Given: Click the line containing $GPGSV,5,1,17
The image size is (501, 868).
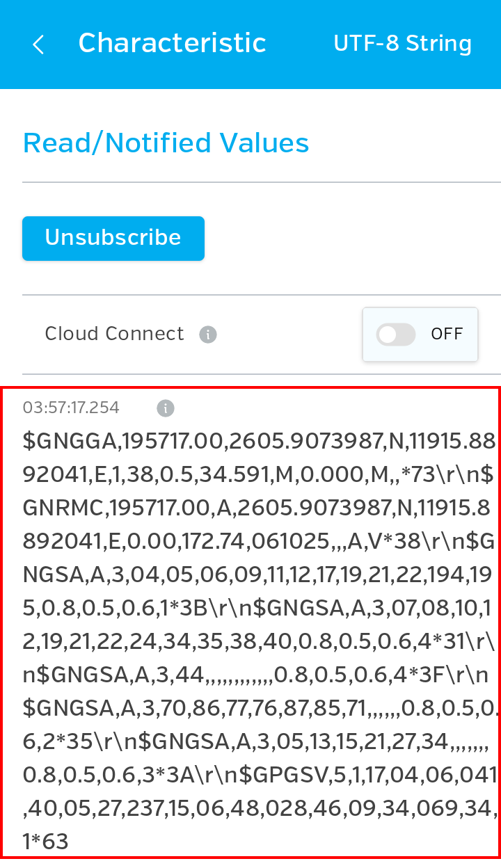Looking at the screenshot, I should pos(259,775).
